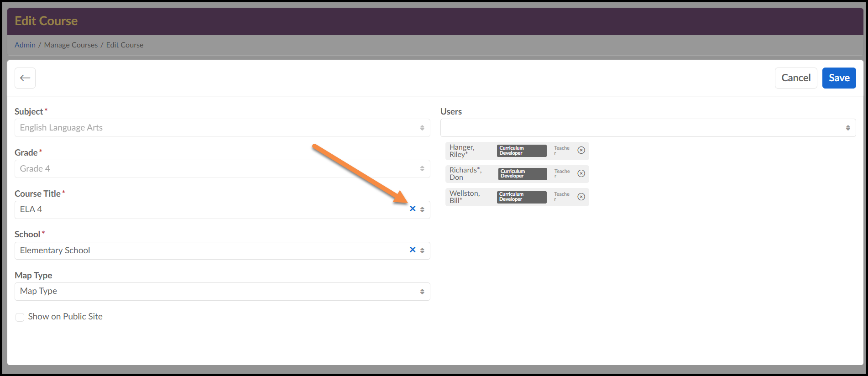Screen dimensions: 868x376
Task: Enable Show on Public Site checkbox
Action: (x=20, y=317)
